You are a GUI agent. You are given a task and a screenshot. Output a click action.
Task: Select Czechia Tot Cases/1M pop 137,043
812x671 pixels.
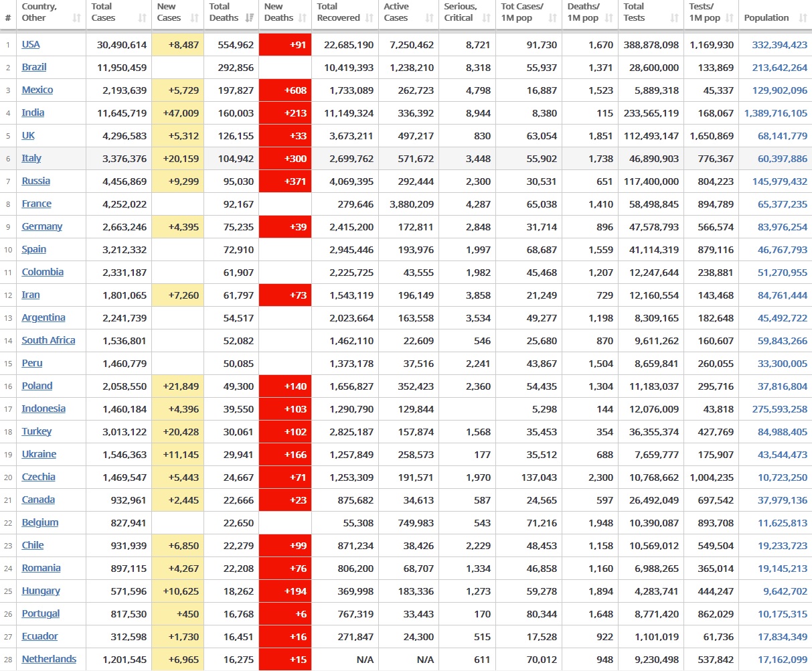coord(539,477)
